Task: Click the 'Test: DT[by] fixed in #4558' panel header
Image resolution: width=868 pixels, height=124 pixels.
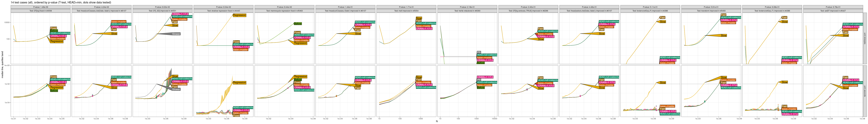Action: point(40,11)
